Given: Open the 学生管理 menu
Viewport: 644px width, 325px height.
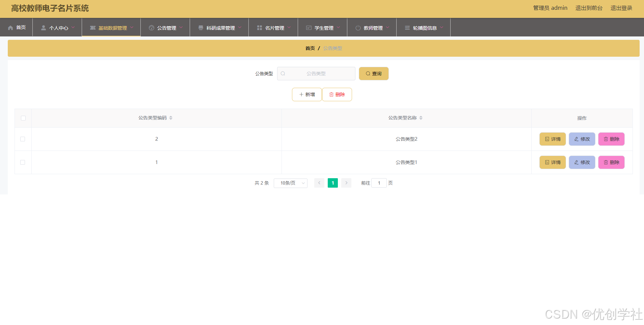Looking at the screenshot, I should coord(323,27).
